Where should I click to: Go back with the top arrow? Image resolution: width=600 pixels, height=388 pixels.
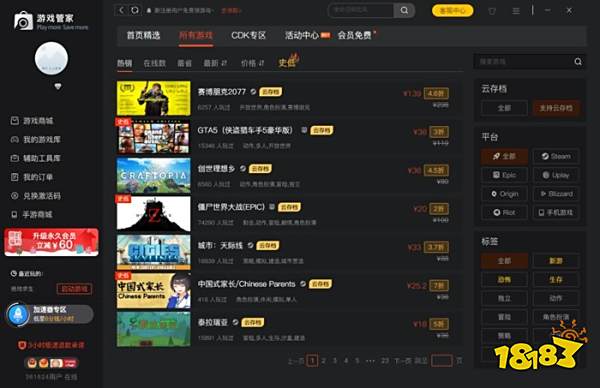click(x=121, y=10)
